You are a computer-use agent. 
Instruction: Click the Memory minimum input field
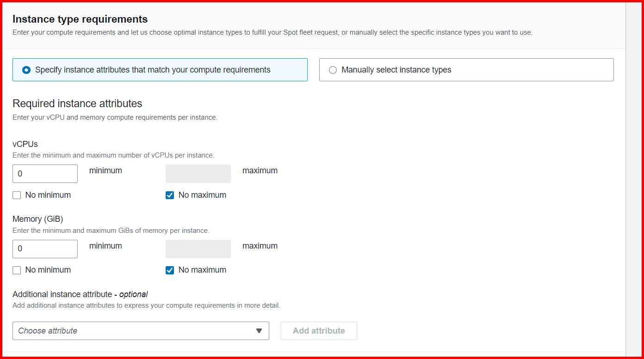point(45,249)
